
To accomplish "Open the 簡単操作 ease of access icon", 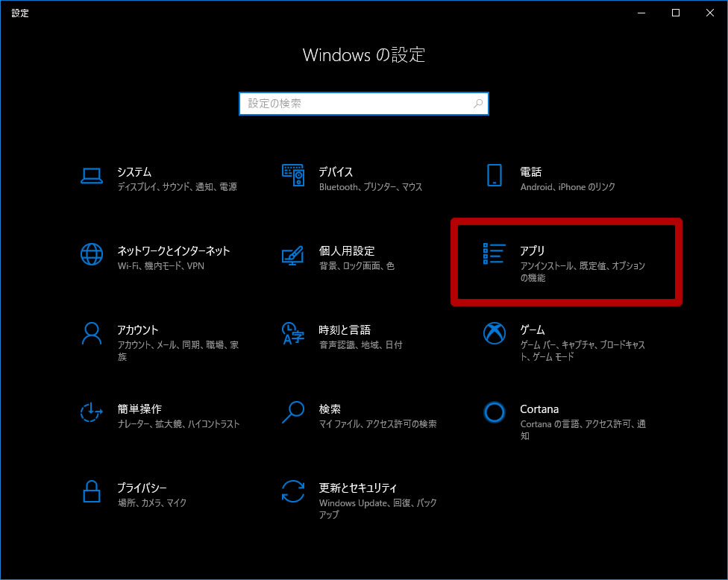I will pyautogui.click(x=92, y=412).
